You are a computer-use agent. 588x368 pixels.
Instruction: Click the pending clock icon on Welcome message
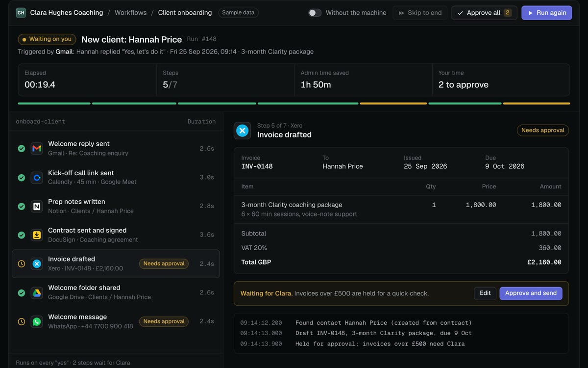(22, 322)
